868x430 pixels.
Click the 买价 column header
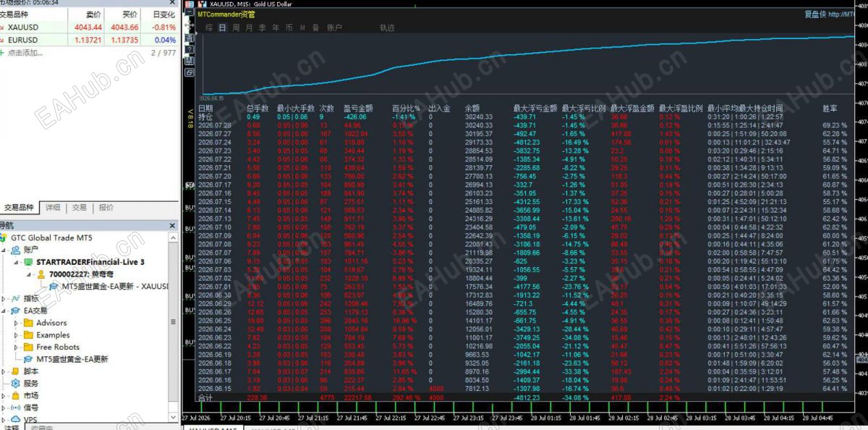[130, 14]
